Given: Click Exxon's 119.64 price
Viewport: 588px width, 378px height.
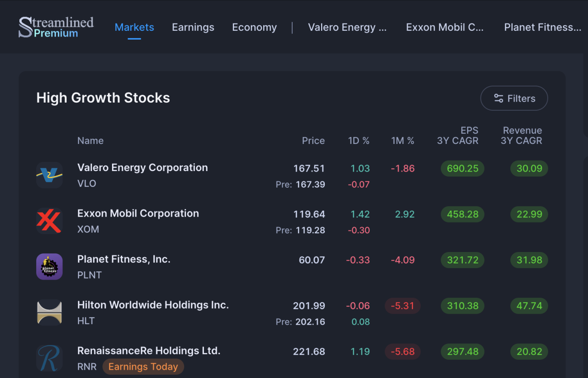Looking at the screenshot, I should [x=309, y=214].
